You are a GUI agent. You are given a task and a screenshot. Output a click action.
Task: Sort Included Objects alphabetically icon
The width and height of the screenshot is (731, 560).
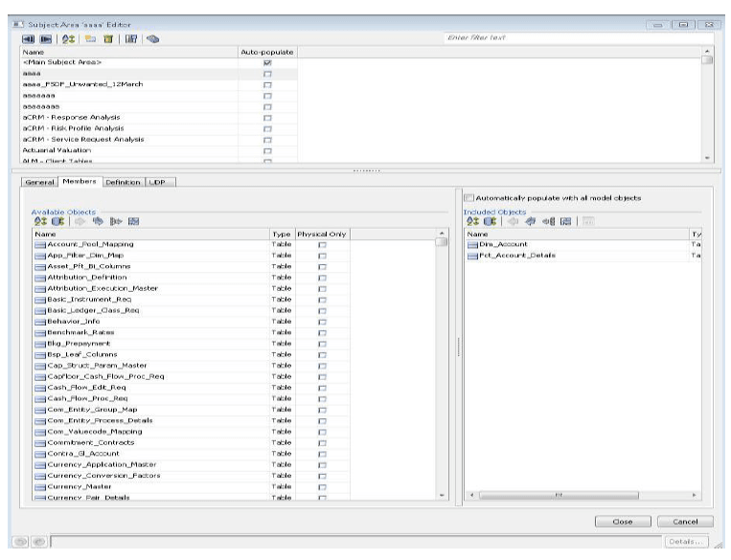tap(472, 221)
